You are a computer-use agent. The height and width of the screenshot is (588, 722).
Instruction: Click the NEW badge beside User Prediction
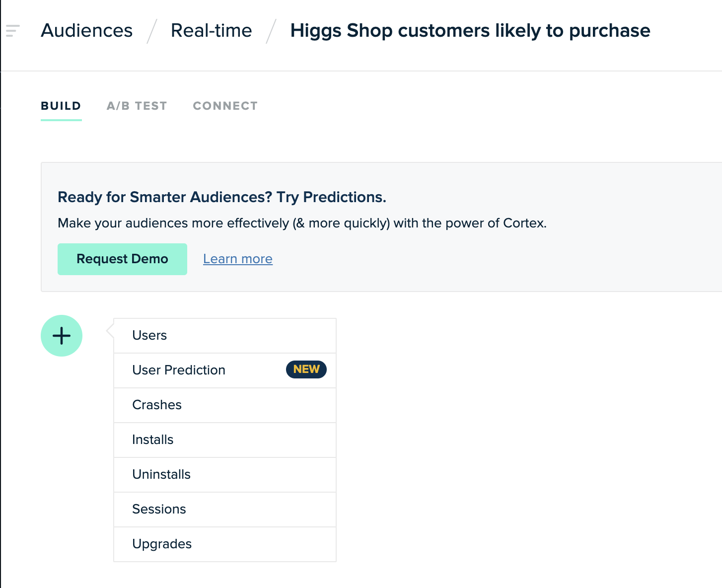click(x=306, y=369)
